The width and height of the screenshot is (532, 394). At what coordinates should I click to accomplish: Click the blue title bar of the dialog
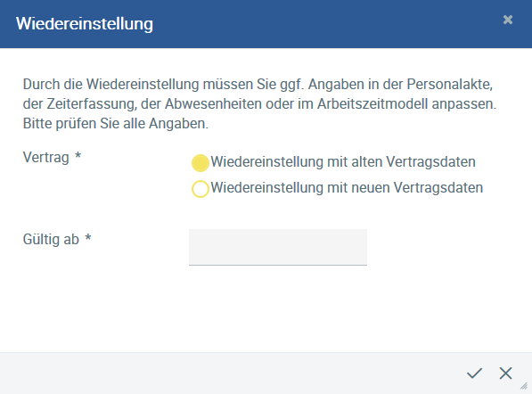tap(266, 24)
